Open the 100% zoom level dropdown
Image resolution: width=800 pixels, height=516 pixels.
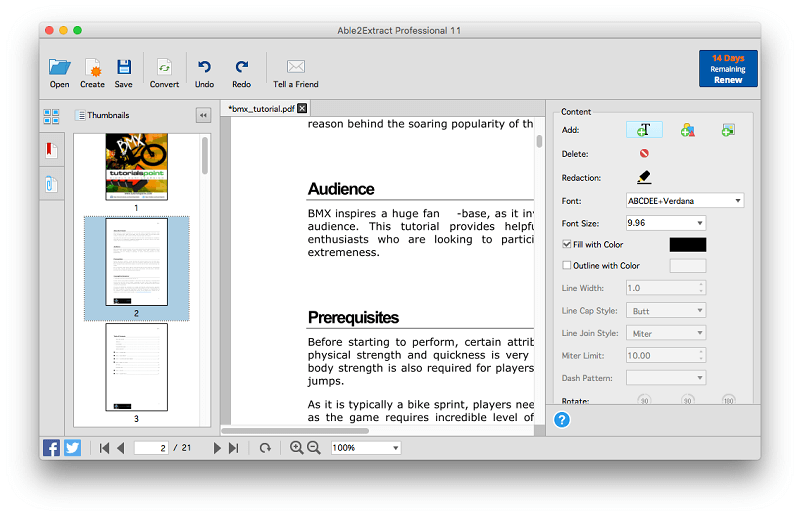click(366, 448)
